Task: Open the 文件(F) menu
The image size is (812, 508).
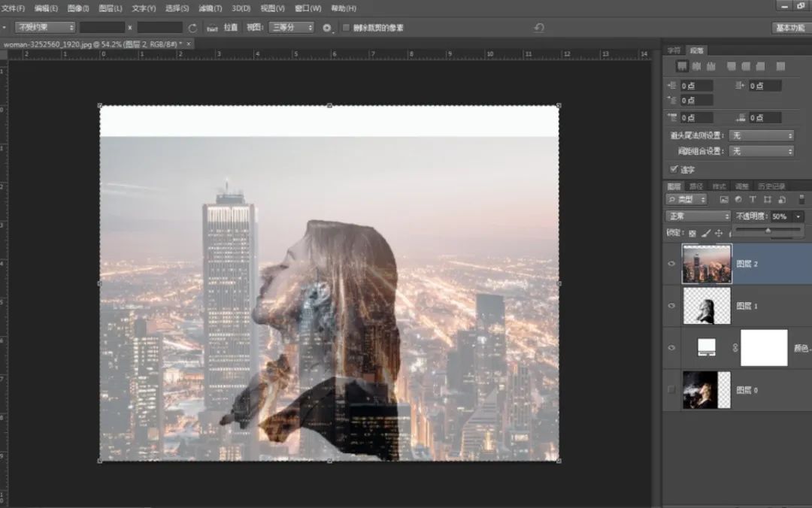Action: 14,8
